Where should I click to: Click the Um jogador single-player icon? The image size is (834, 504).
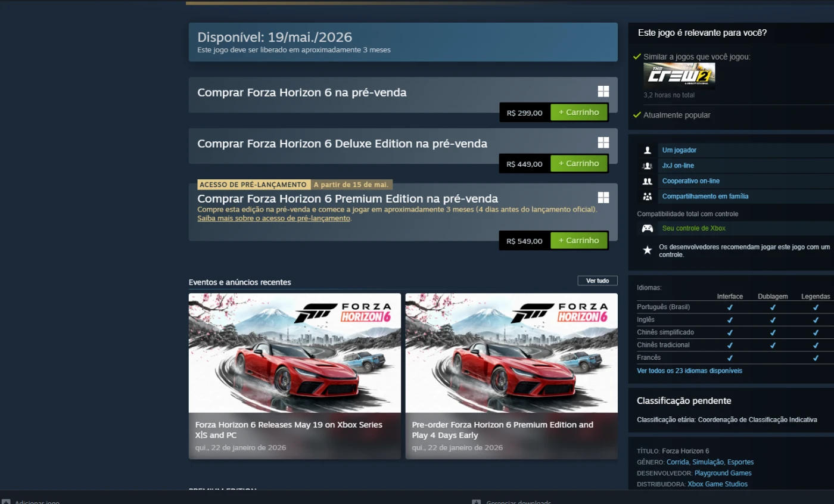tap(647, 150)
